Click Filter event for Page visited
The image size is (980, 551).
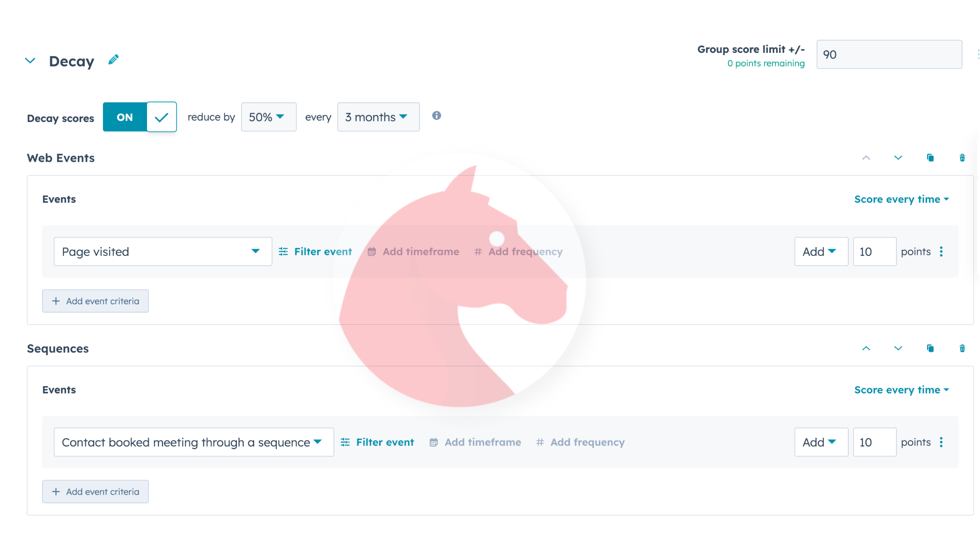(x=315, y=251)
